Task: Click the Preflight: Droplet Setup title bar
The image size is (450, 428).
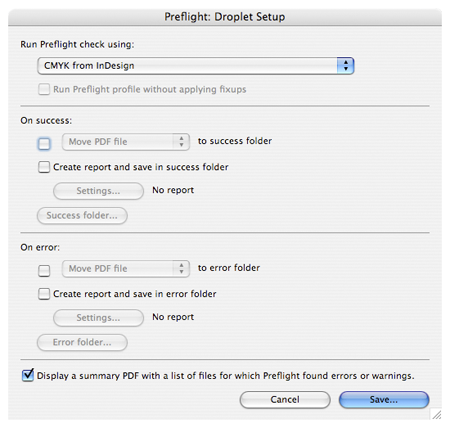Action: [225, 17]
